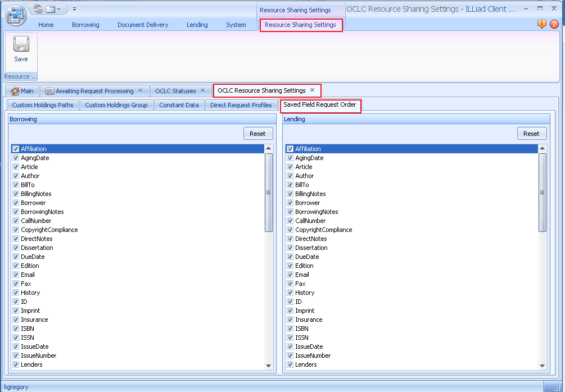
Task: Uncheck DueDate in the Borrowing field list
Action: [15, 257]
